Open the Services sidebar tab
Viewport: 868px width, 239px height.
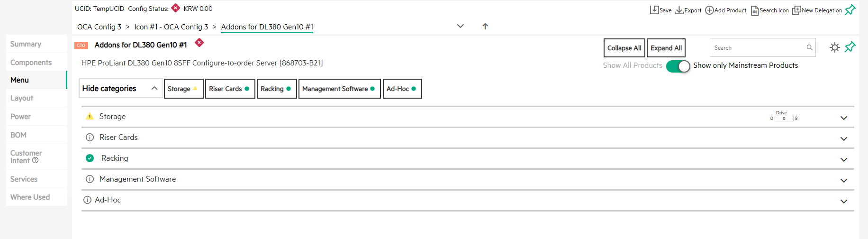[x=36, y=179]
